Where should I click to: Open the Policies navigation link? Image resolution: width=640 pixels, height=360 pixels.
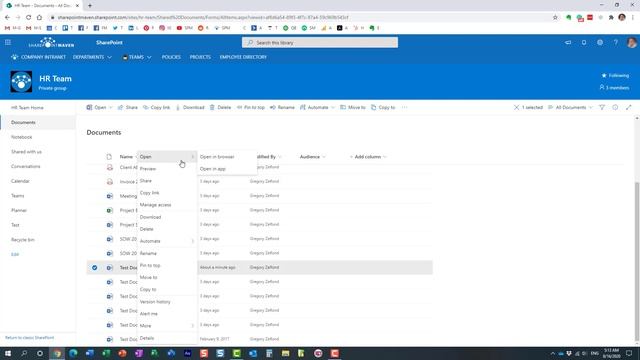[171, 57]
